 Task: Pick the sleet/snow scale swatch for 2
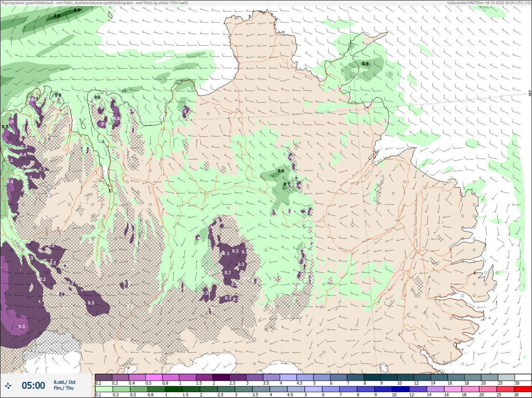pyautogui.click(x=221, y=377)
